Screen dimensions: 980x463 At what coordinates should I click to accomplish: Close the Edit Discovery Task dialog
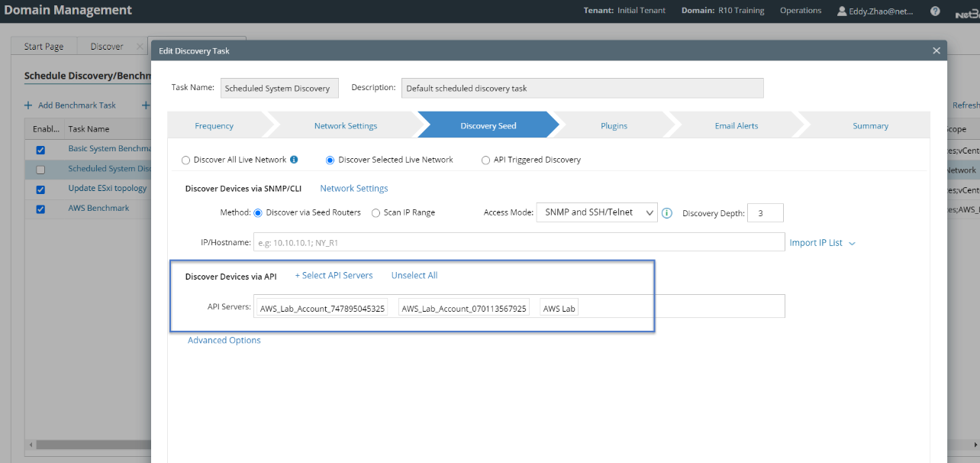pos(936,50)
